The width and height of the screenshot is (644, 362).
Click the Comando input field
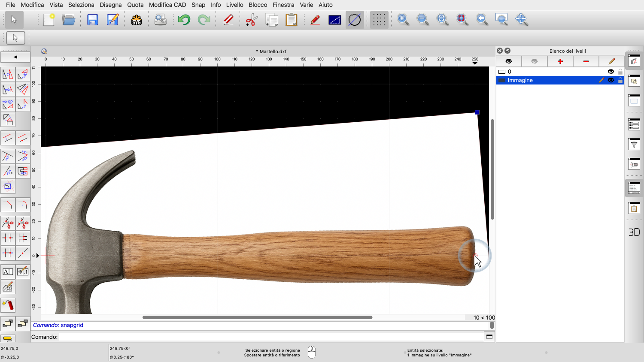pos(270,337)
